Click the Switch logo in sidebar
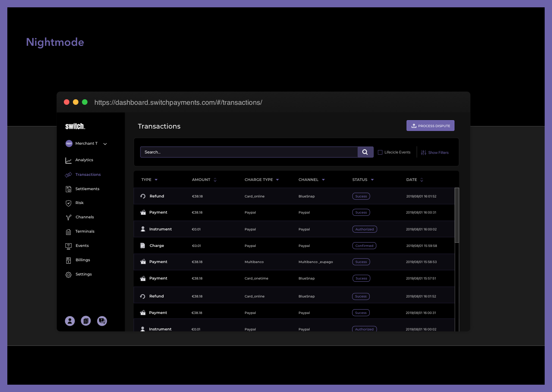Image resolution: width=552 pixels, height=392 pixels. tap(75, 126)
